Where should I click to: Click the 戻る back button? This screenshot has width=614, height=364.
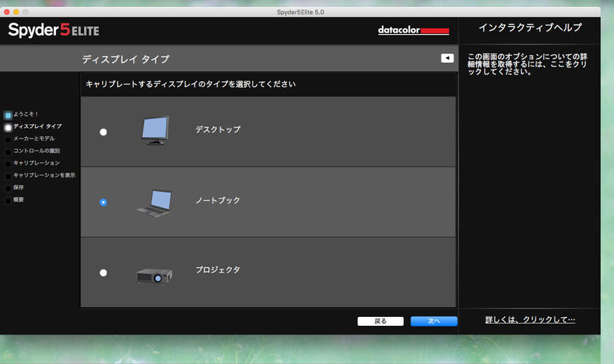tap(380, 321)
